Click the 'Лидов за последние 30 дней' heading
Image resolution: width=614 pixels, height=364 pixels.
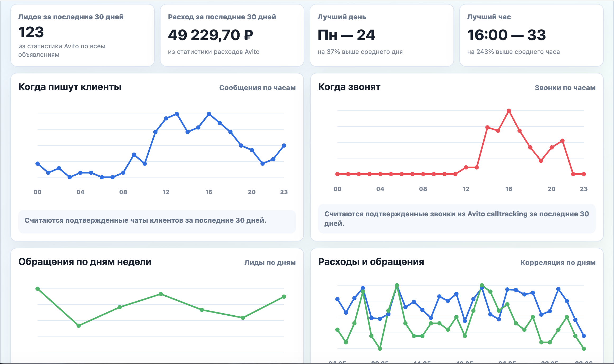pyautogui.click(x=71, y=17)
